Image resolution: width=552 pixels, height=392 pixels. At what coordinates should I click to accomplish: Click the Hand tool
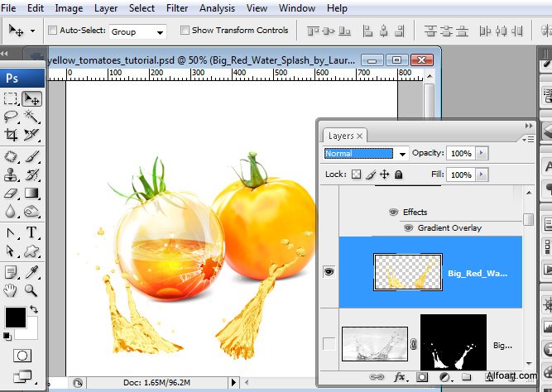tap(11, 290)
